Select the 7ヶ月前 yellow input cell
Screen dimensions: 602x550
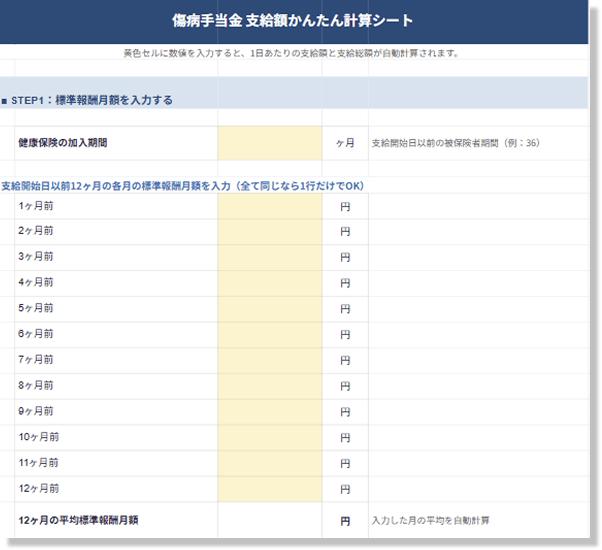pyautogui.click(x=270, y=360)
